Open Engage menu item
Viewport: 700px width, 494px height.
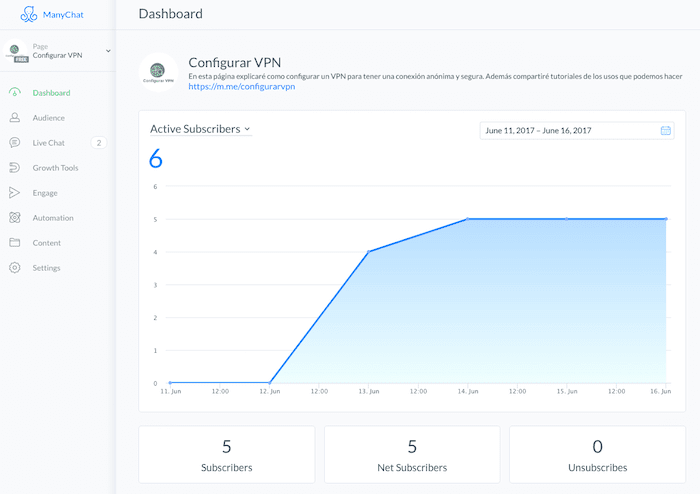point(45,193)
